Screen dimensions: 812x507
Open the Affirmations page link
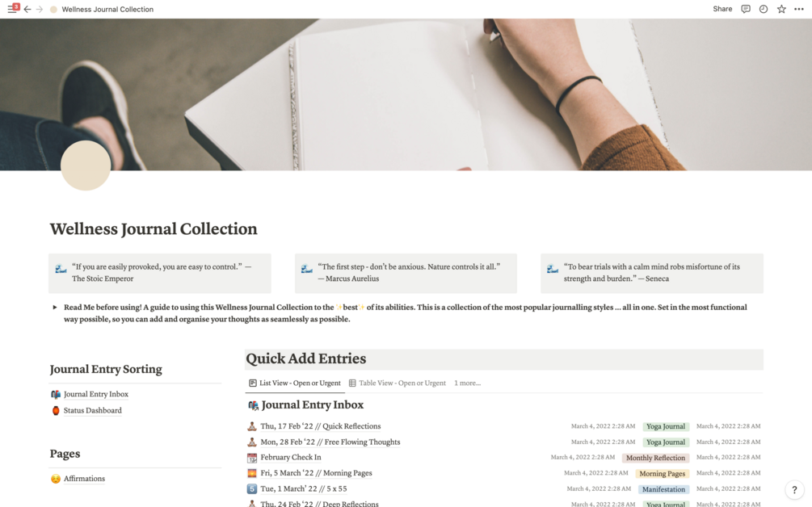[84, 479]
